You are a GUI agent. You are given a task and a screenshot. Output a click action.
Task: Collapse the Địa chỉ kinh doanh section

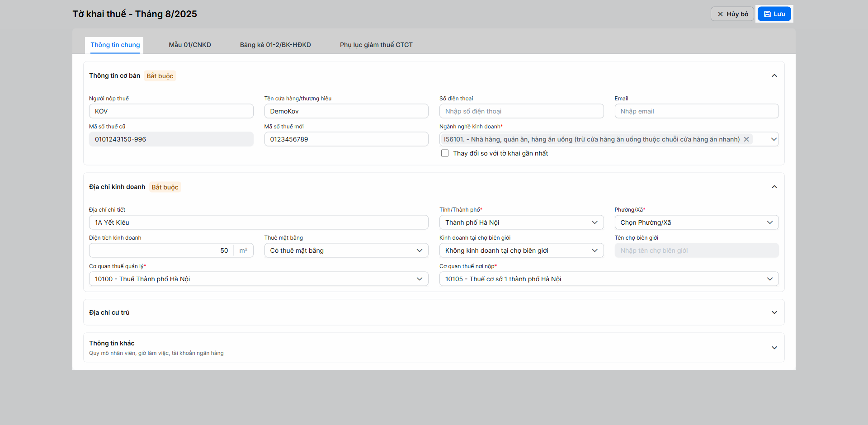(774, 187)
